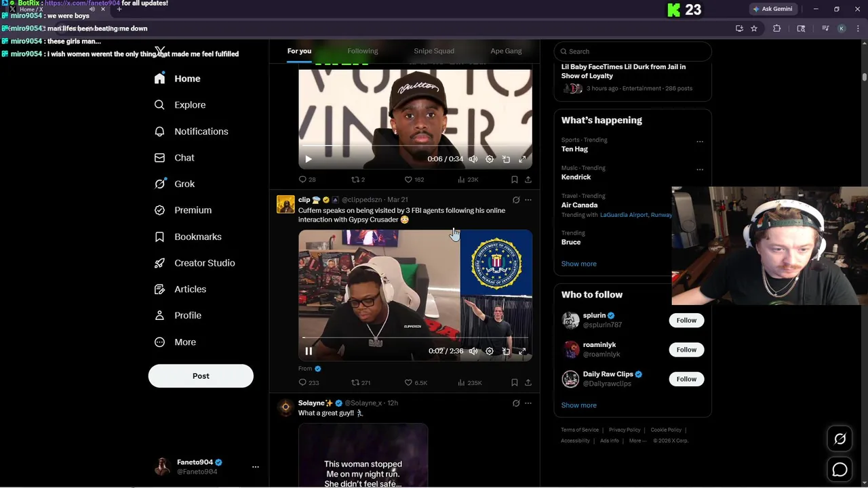
Task: Open Home in the sidebar
Action: [178, 79]
